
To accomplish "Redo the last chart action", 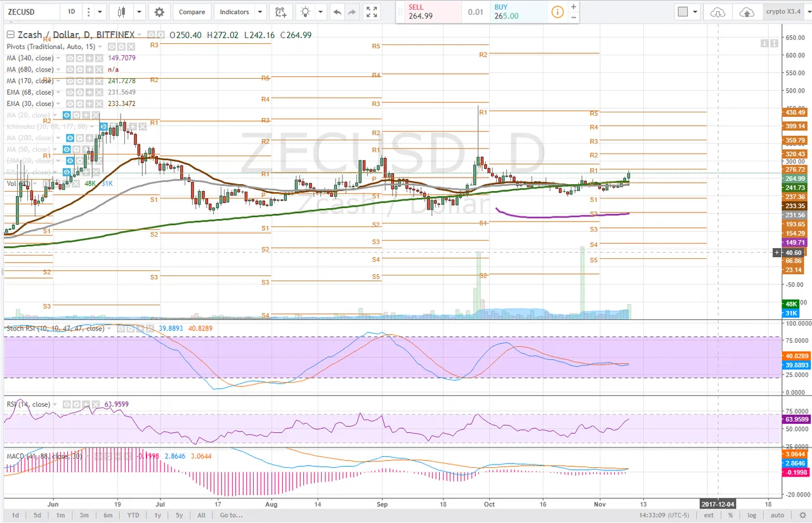I will pyautogui.click(x=351, y=12).
